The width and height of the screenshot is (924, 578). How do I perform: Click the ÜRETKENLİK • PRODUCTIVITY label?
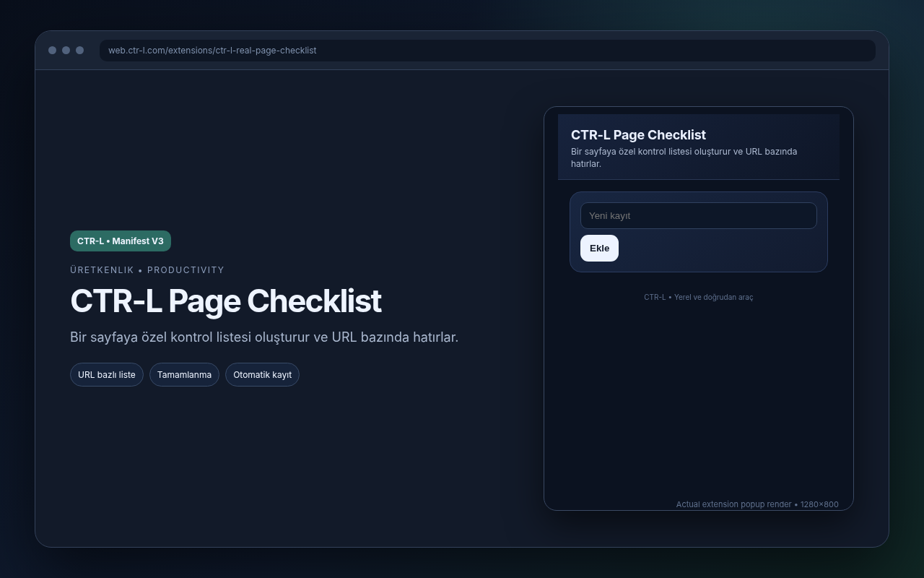(147, 270)
